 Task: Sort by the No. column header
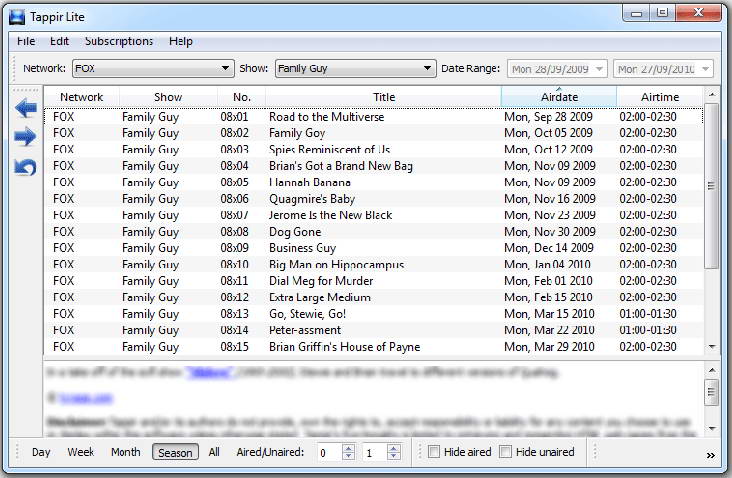[x=241, y=97]
